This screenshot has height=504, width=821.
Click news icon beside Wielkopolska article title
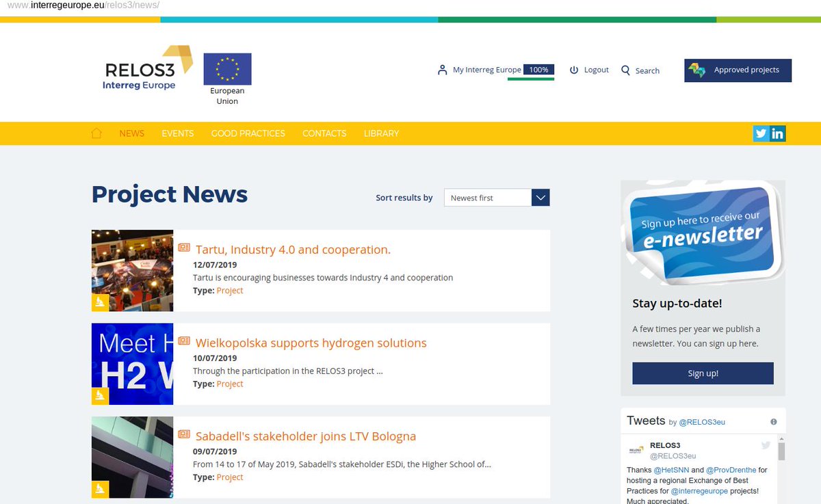click(184, 341)
